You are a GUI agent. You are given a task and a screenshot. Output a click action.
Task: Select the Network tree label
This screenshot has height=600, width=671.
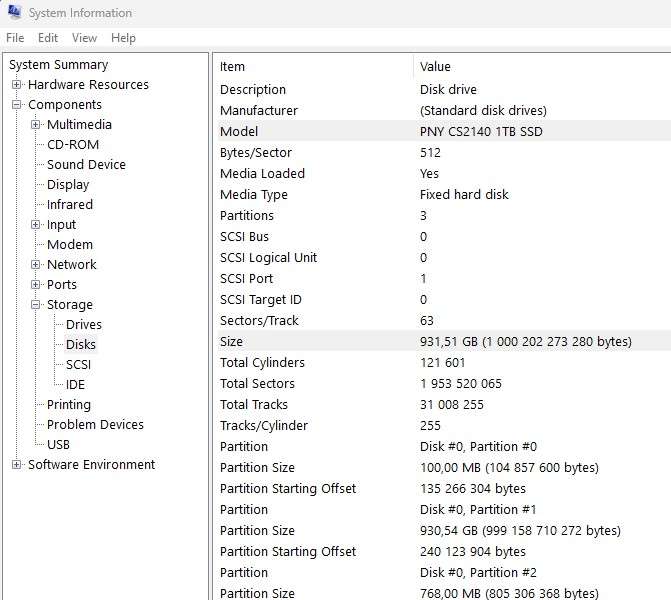(x=72, y=264)
